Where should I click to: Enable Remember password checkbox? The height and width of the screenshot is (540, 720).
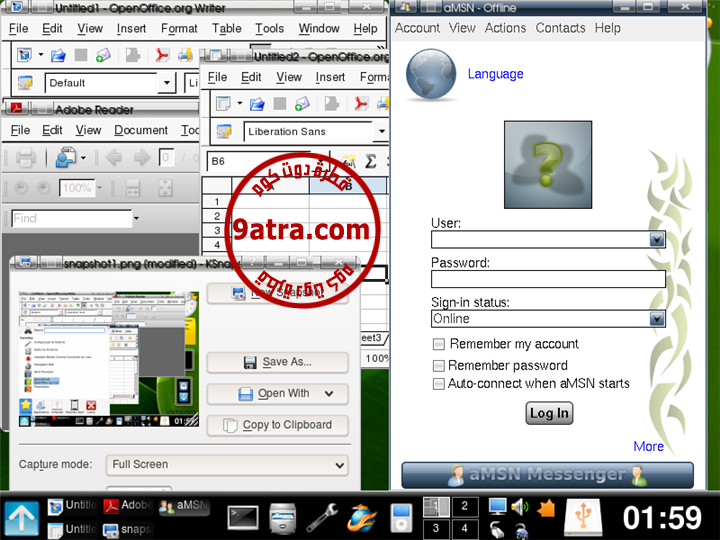(439, 366)
